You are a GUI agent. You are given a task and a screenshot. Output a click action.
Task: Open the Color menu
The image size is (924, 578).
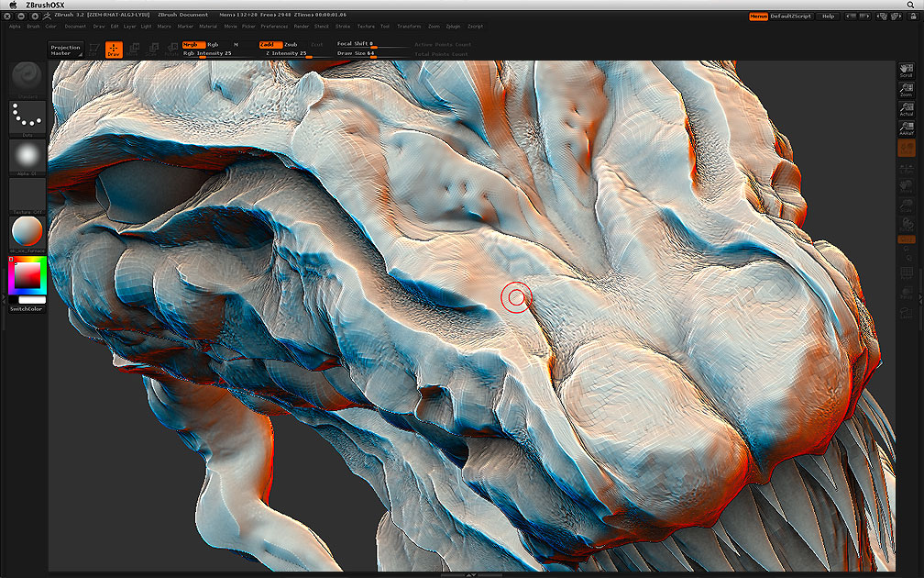point(51,27)
